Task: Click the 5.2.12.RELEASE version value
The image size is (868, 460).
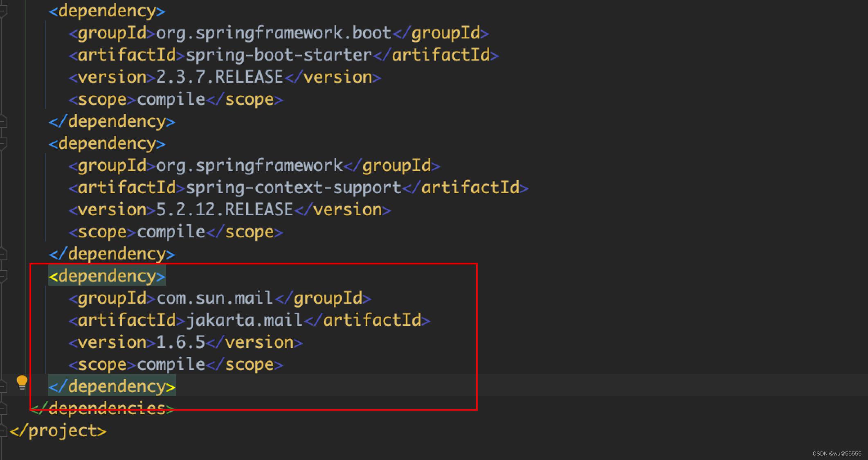Action: (225, 210)
